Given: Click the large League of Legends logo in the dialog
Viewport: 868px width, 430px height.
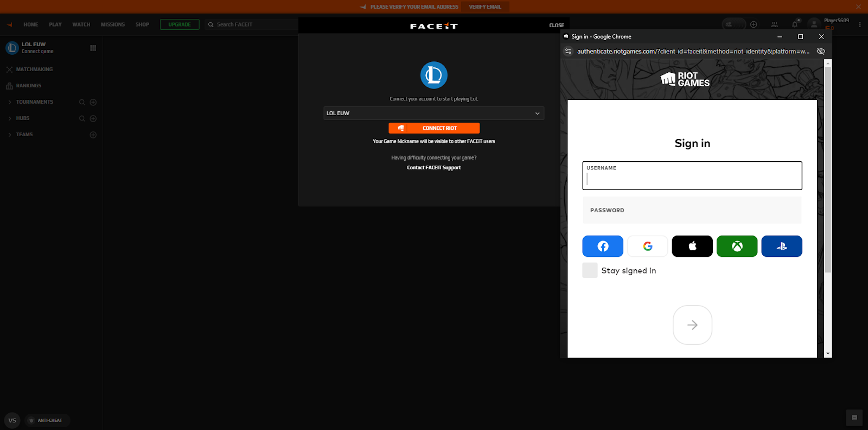Looking at the screenshot, I should [434, 75].
